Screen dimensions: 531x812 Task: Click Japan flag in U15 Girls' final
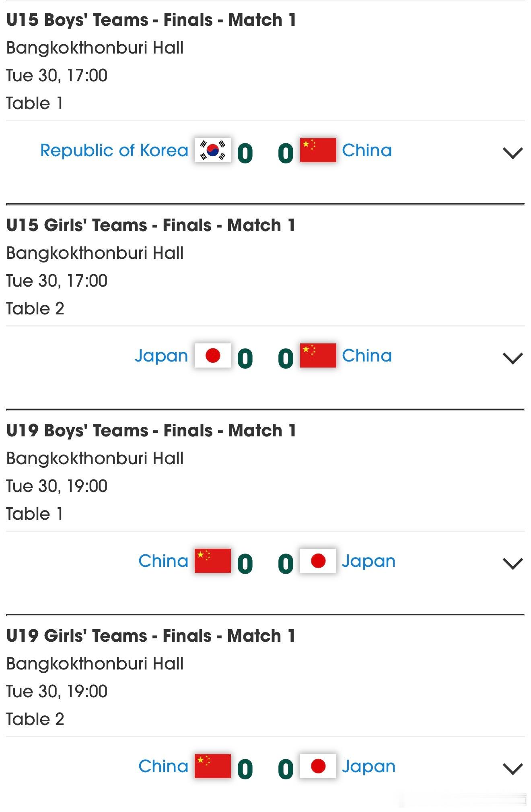click(x=212, y=355)
